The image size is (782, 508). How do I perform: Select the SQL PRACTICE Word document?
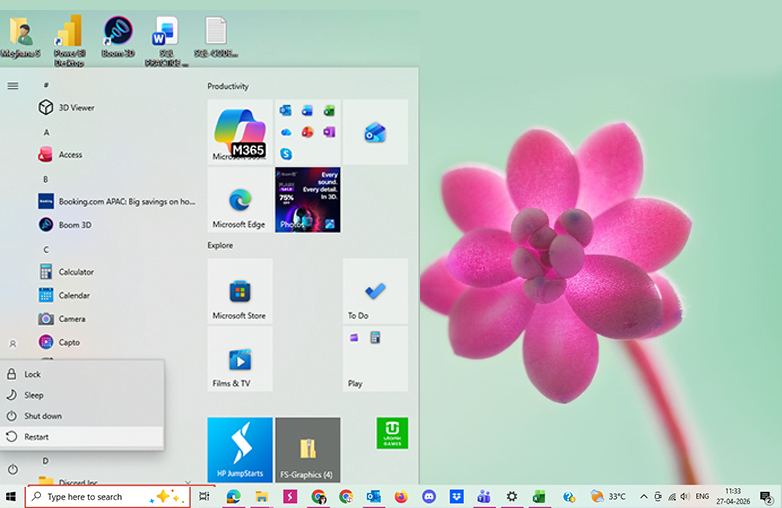point(166,41)
